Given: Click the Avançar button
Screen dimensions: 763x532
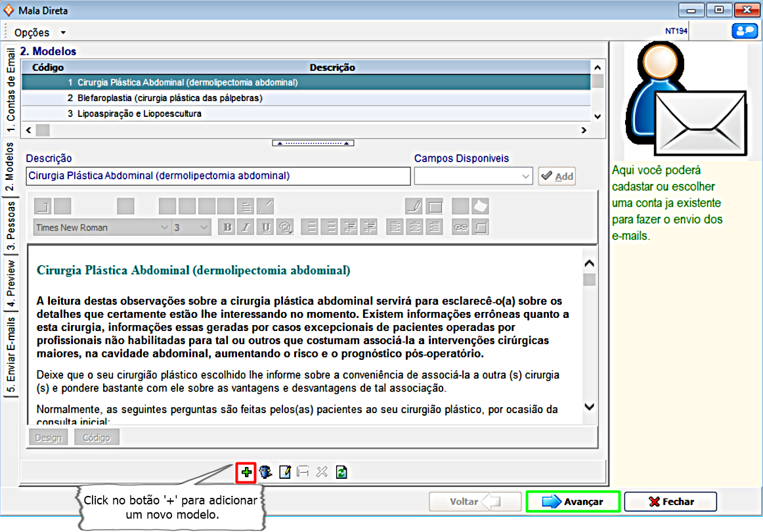Looking at the screenshot, I should click(x=573, y=502).
